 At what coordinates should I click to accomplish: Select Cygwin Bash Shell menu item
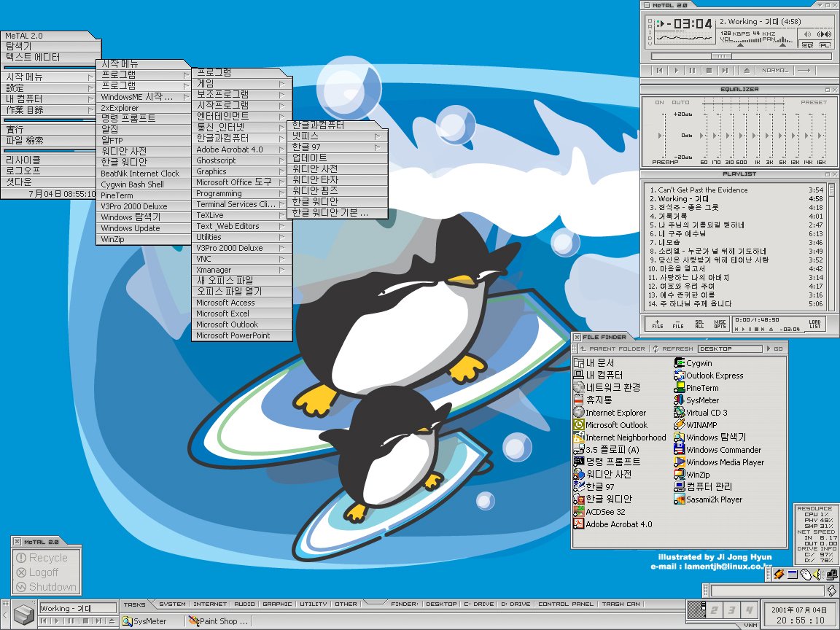click(143, 184)
